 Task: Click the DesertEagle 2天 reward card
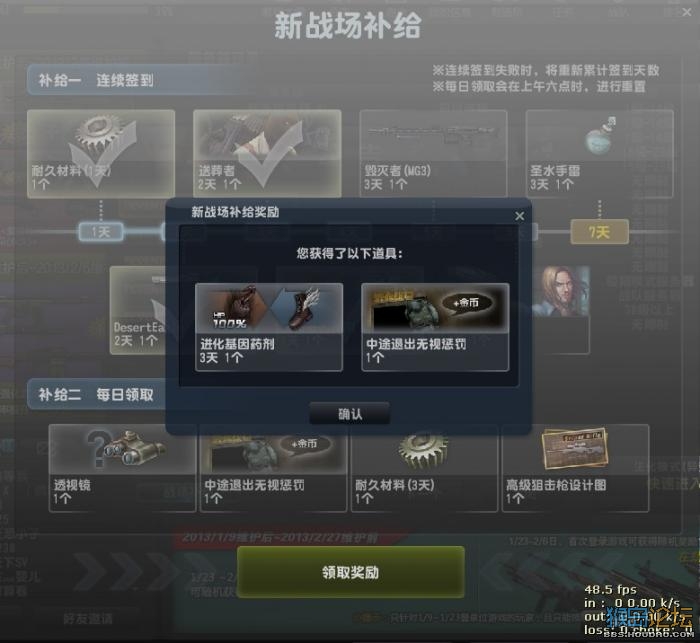click(x=138, y=310)
